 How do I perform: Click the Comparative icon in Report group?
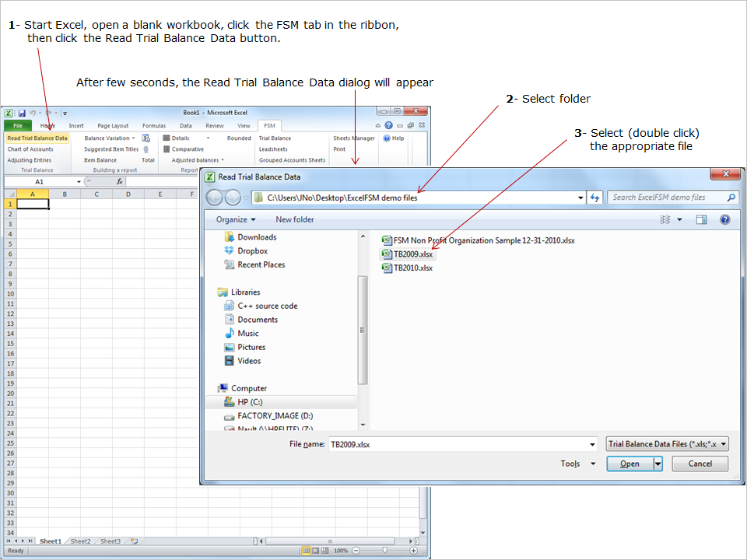[167, 149]
